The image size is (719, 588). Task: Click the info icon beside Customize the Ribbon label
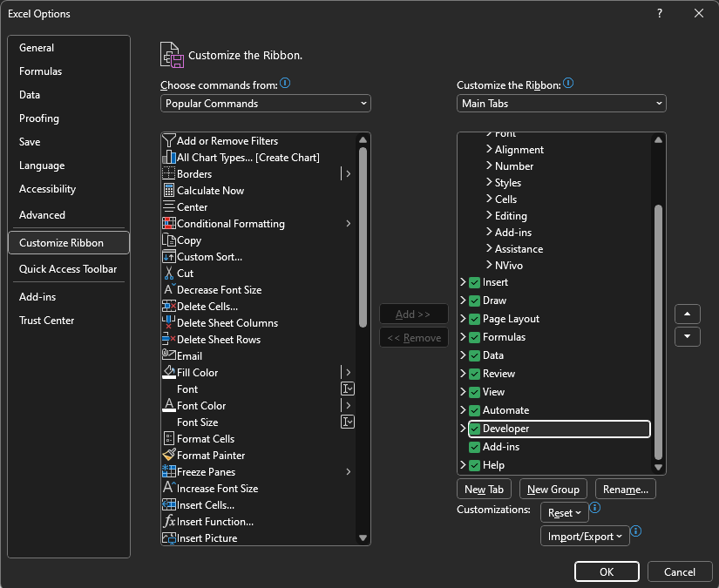(x=568, y=84)
